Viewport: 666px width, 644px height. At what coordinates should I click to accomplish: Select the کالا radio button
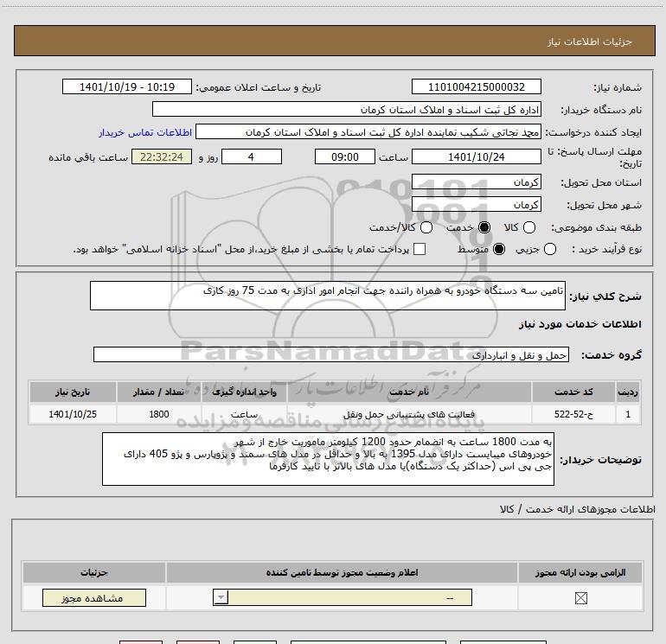click(529, 227)
